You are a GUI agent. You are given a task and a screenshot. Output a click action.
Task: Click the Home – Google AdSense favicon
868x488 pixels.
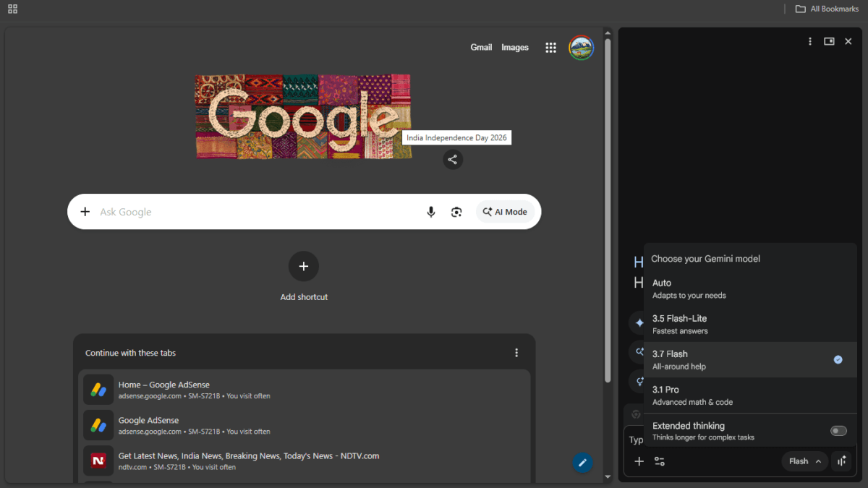(98, 390)
